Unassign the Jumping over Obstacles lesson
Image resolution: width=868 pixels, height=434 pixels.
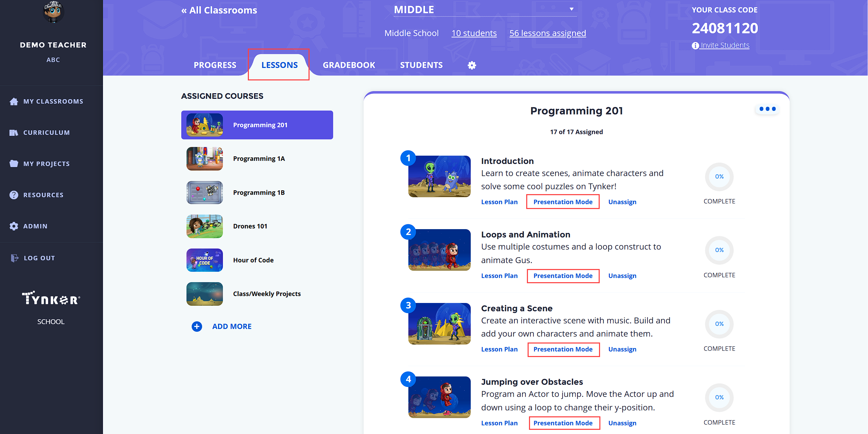tap(622, 423)
